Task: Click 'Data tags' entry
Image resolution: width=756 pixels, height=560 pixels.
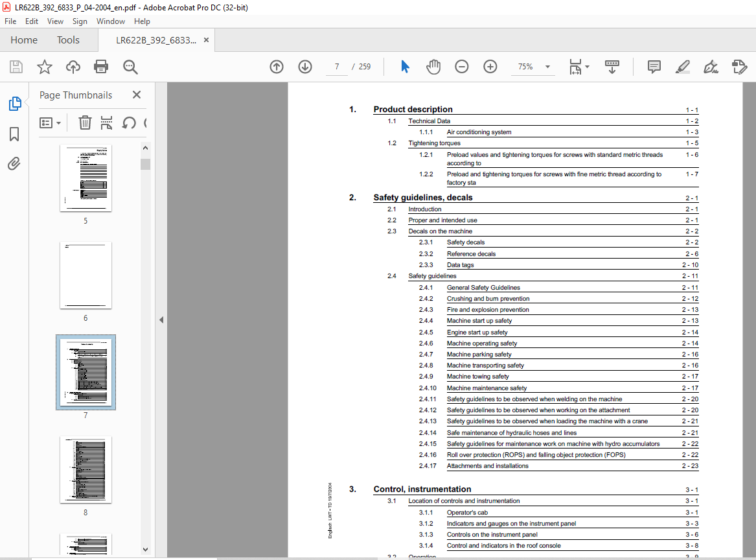Action: (x=460, y=265)
